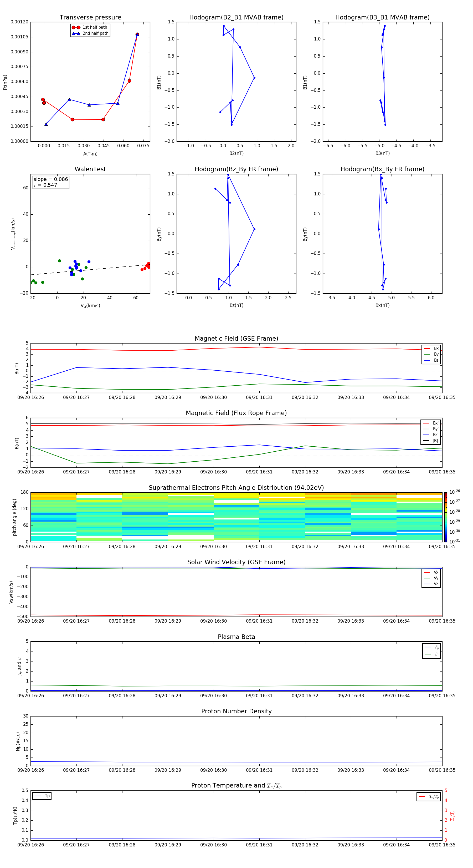Click the "B3(nT)" x-axis label
Image resolution: width=473 pixels, height=868 pixels.
pyautogui.click(x=382, y=153)
